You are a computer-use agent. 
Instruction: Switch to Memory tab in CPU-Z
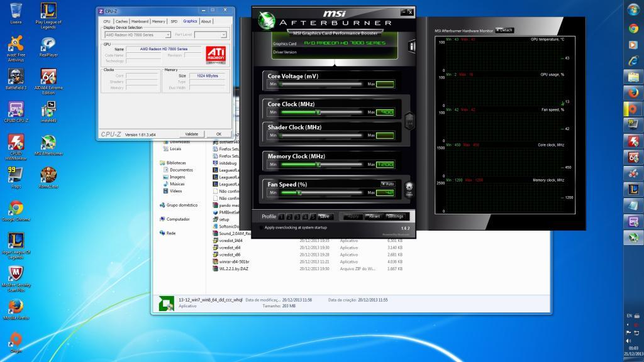[158, 21]
